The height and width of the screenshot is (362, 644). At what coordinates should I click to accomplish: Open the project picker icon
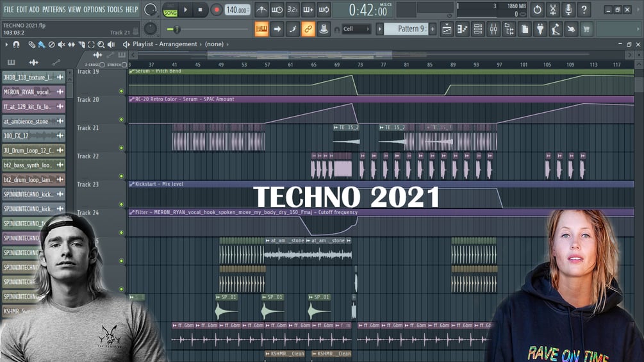(x=524, y=29)
